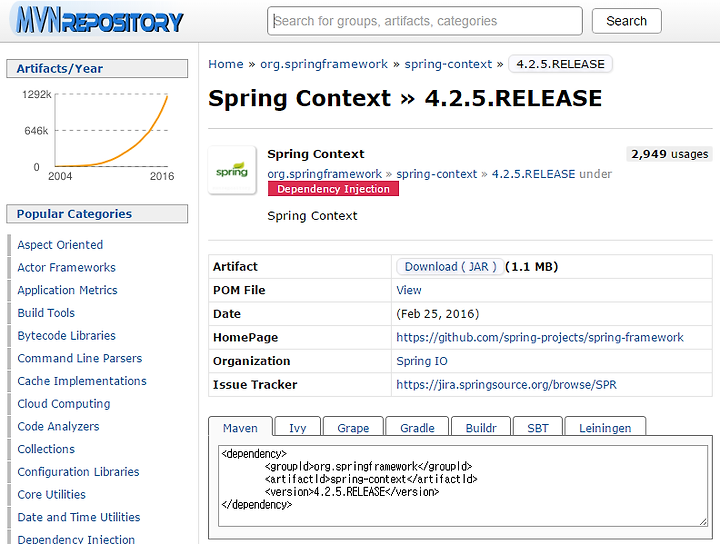The width and height of the screenshot is (720, 544).
Task: Open Cache Implementations category
Action: pos(82,381)
